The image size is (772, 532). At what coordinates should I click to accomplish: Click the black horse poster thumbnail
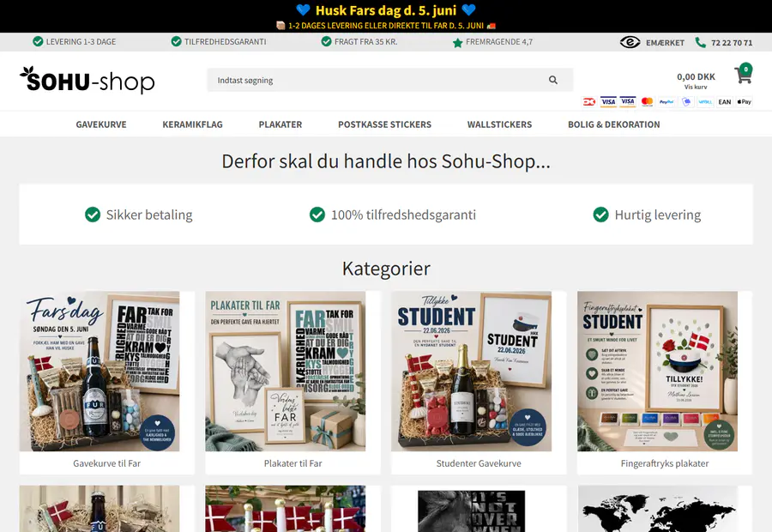click(x=471, y=511)
